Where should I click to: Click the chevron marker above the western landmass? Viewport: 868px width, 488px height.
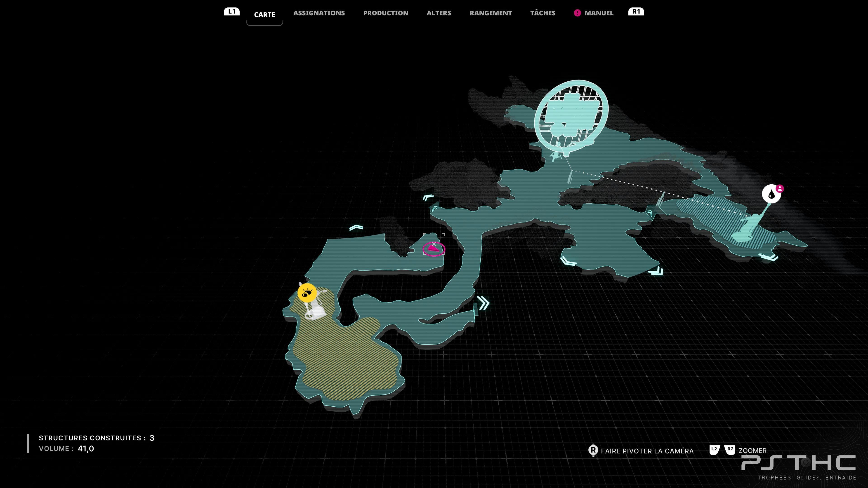coord(356,228)
